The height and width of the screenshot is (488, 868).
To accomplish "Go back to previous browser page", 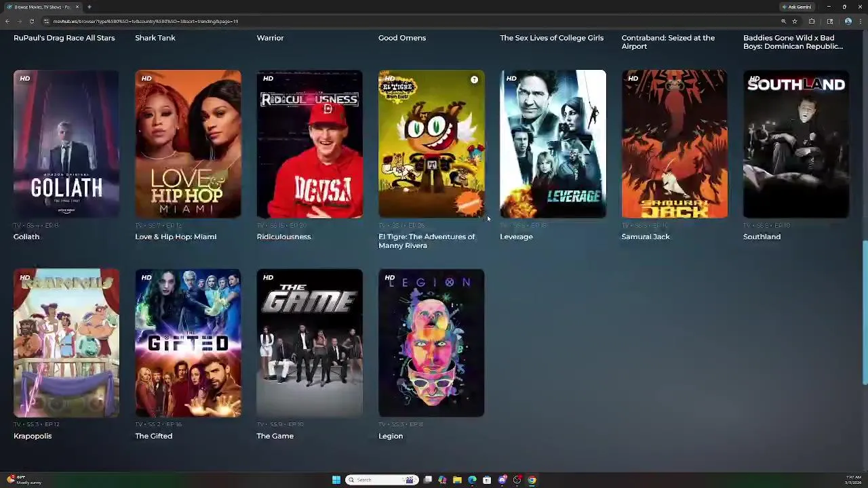I will (7, 21).
